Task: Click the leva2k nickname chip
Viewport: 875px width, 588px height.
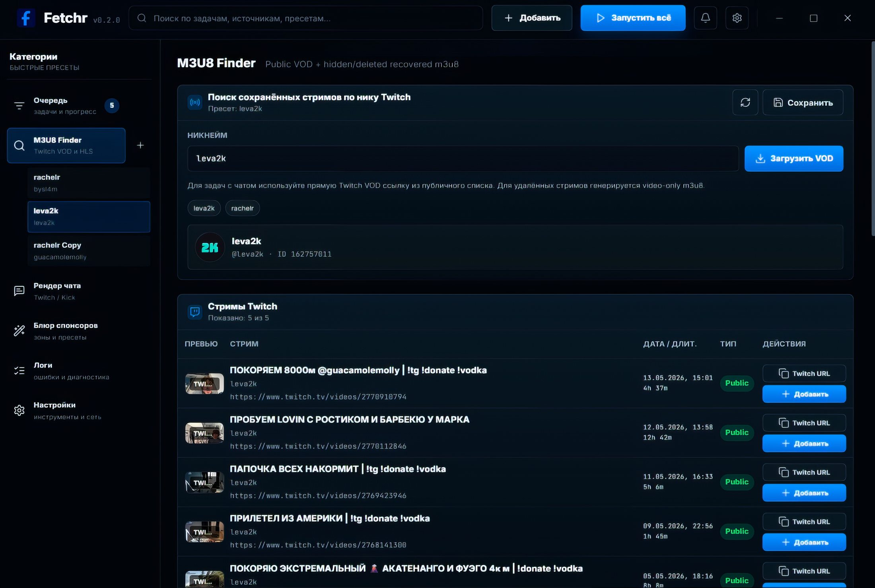Action: pos(204,208)
